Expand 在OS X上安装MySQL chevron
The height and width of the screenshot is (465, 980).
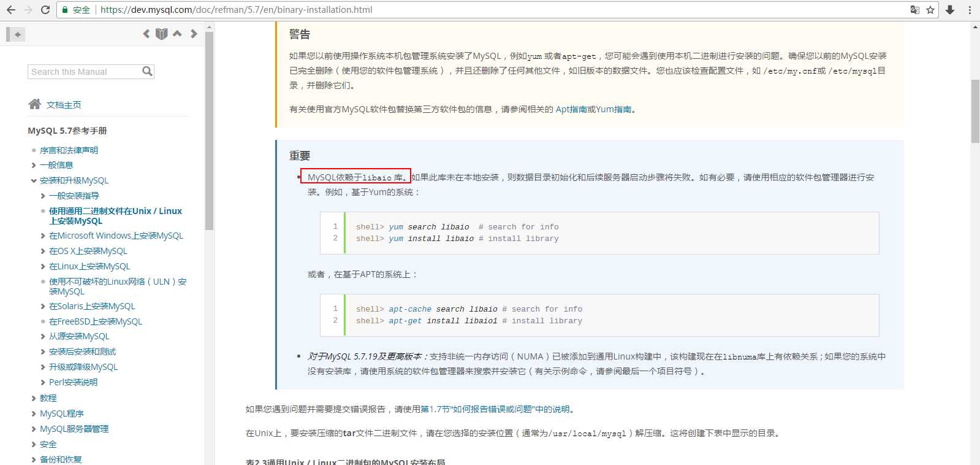[x=43, y=251]
